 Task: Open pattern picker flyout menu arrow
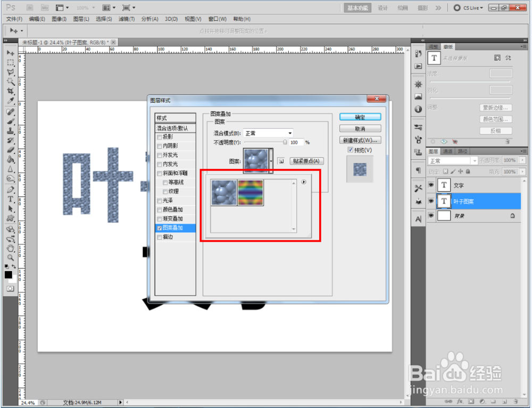(304, 182)
